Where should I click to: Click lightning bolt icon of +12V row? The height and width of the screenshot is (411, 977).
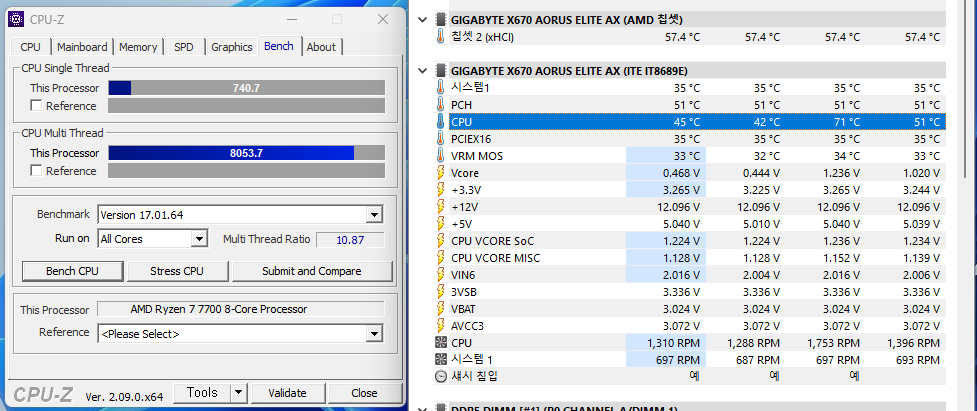(441, 207)
